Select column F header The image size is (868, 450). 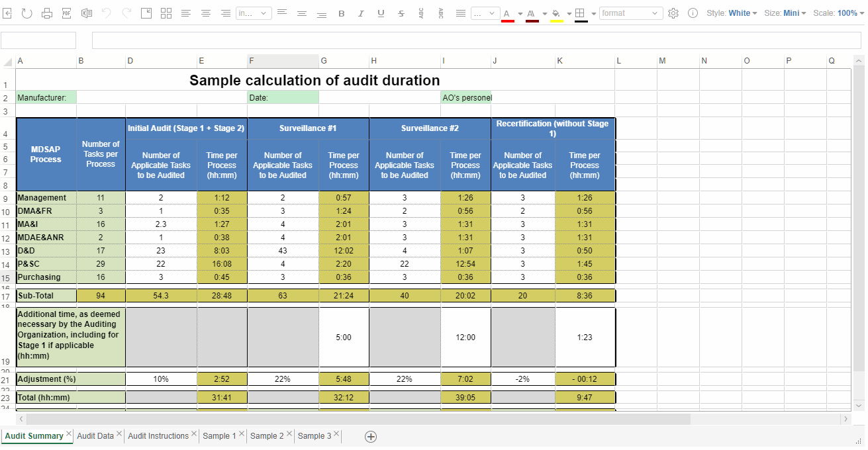coord(283,61)
